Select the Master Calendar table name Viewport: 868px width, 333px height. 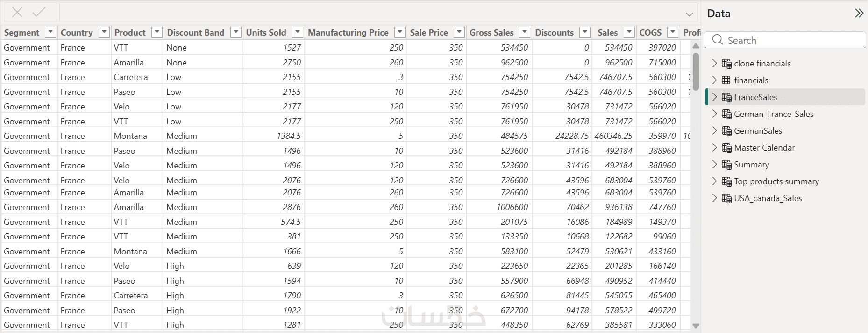(764, 147)
